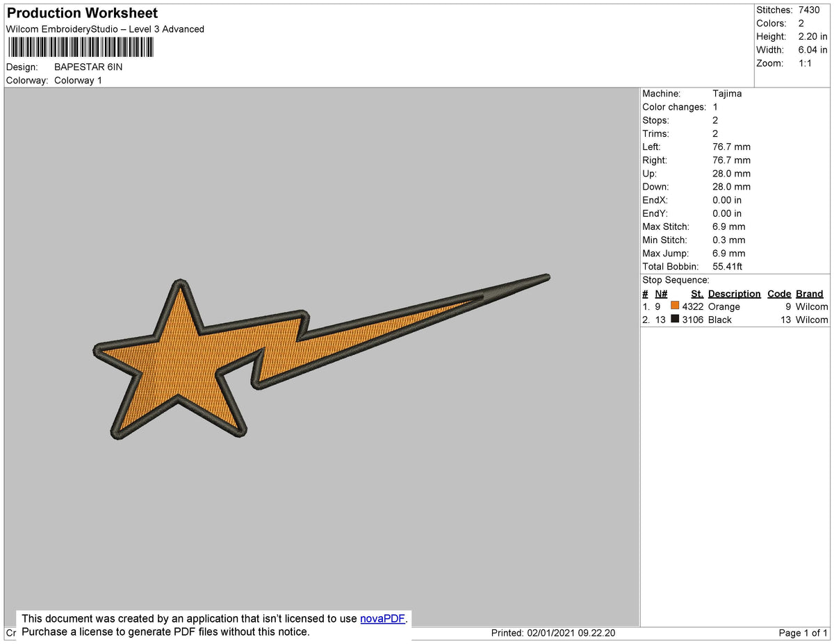Click the Machine value Tajima
Screen dimensions: 834x644
727,93
